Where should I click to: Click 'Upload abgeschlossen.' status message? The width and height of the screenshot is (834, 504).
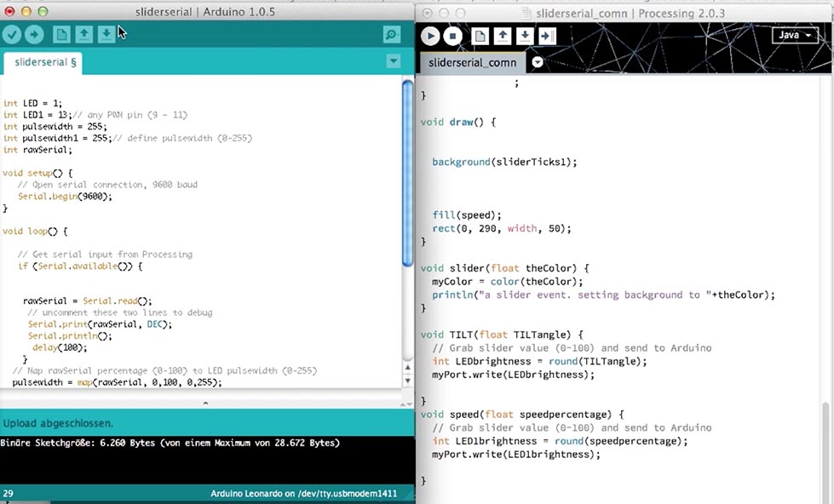[58, 423]
